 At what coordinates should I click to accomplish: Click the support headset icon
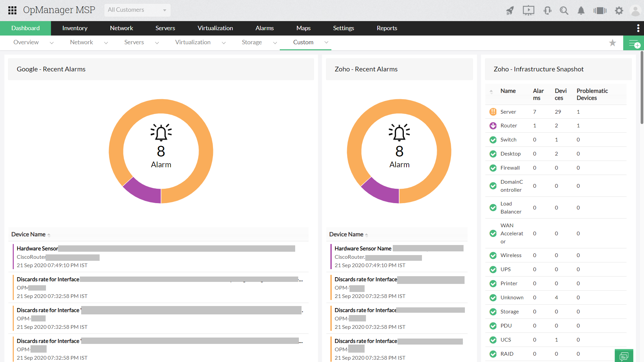point(547,10)
